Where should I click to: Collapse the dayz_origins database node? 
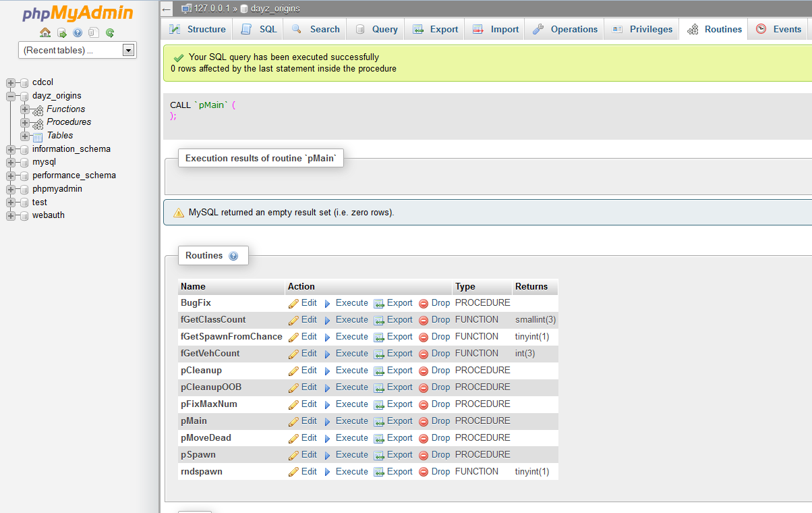10,97
